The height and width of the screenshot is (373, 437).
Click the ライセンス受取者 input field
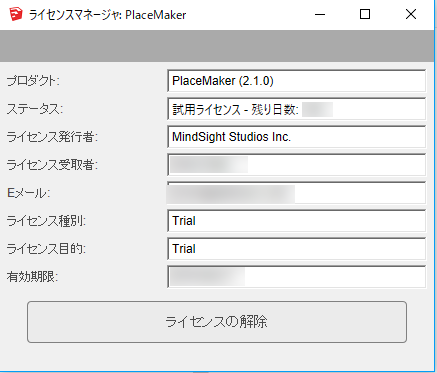tap(296, 165)
